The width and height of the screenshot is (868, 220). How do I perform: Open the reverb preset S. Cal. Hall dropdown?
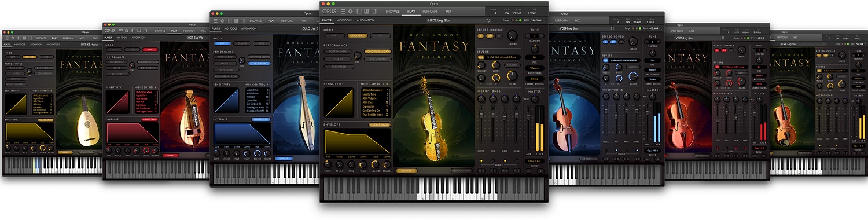[502, 57]
